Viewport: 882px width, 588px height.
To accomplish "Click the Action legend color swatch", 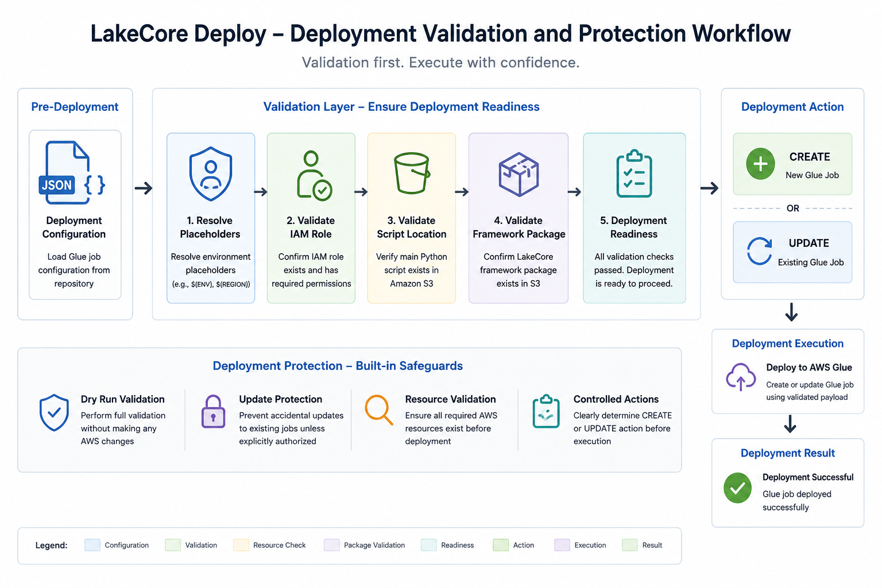I will pos(501,545).
